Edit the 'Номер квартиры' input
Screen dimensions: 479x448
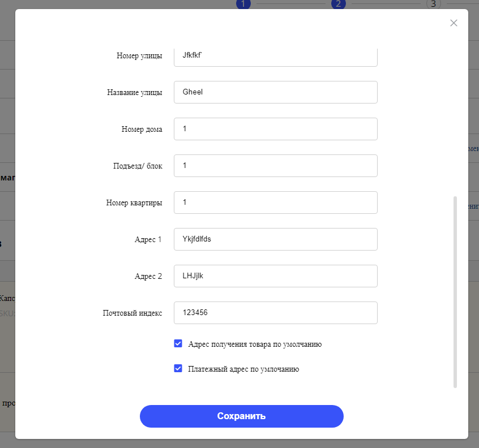pos(275,203)
